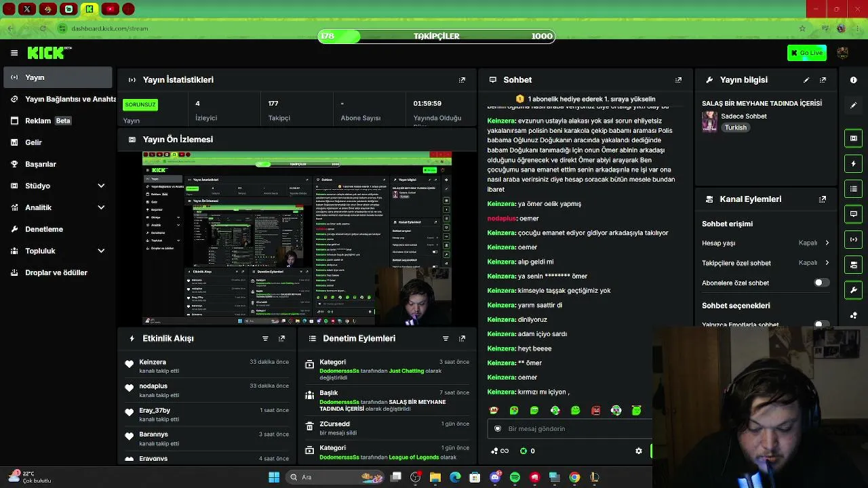Viewport: 868px width, 488px height.
Task: Open Denetleme in the sidebar
Action: click(58, 229)
